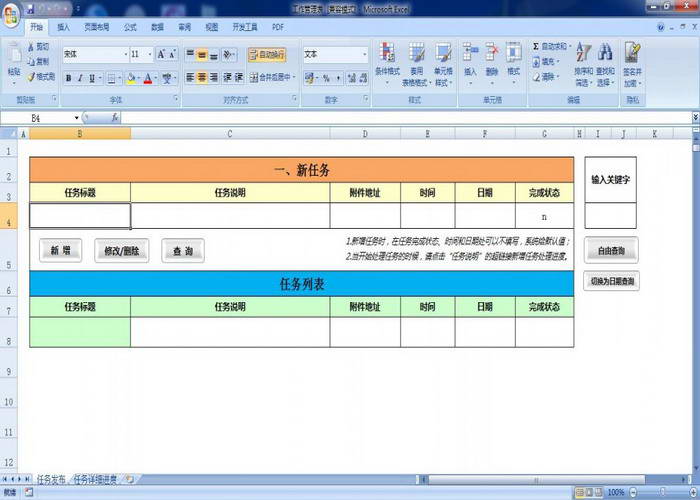Increase indent icon
The width and height of the screenshot is (700, 500).
(239, 78)
